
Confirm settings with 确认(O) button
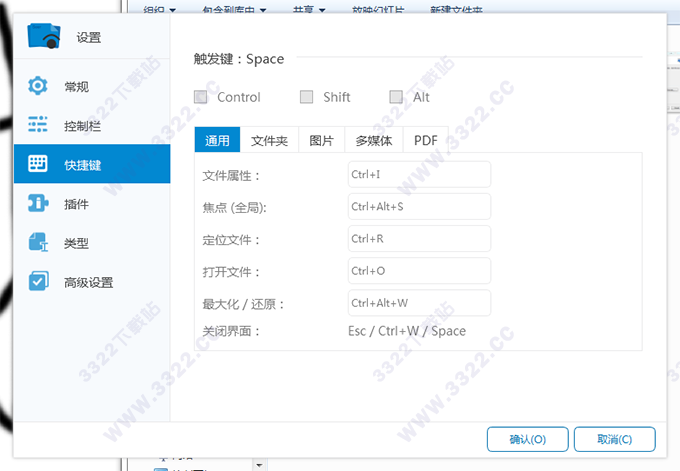point(527,439)
